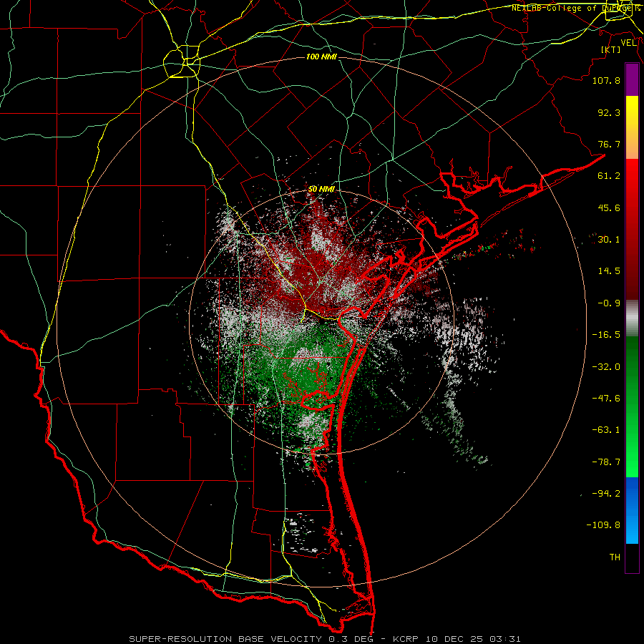Select the -0.9 legend value
Image resolution: width=644 pixels, height=644 pixels.
coord(609,303)
